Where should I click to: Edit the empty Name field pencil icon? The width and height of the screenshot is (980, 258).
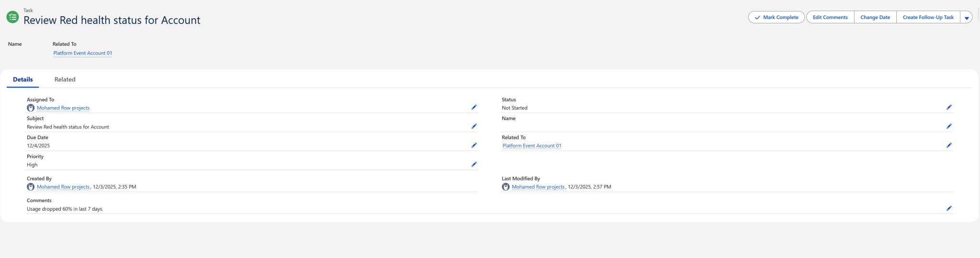[x=949, y=127]
